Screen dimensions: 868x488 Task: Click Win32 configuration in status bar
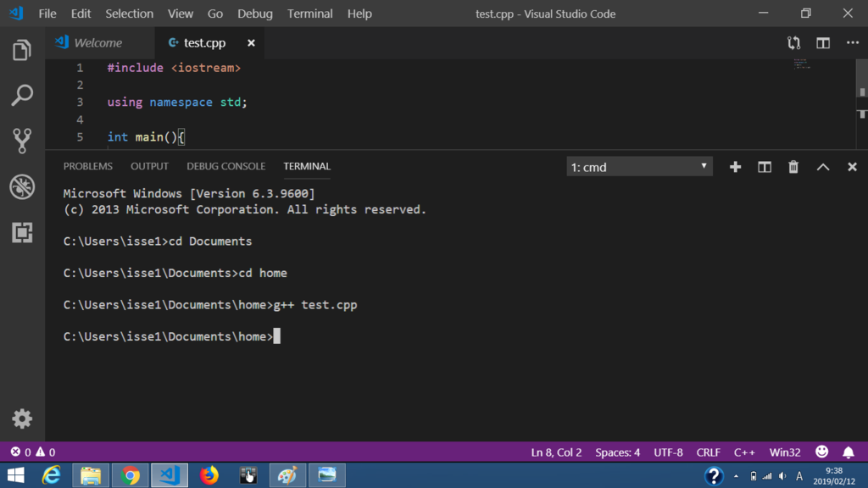pyautogui.click(x=785, y=452)
